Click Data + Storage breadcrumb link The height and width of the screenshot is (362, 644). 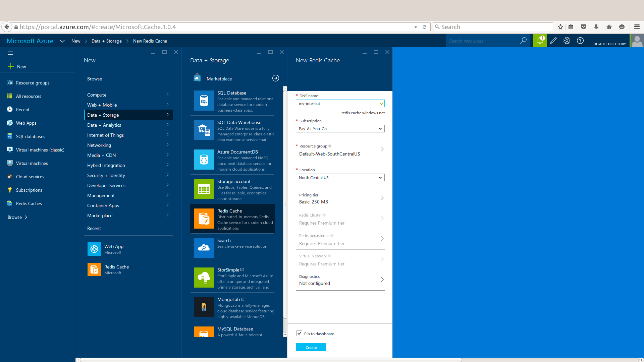point(107,41)
